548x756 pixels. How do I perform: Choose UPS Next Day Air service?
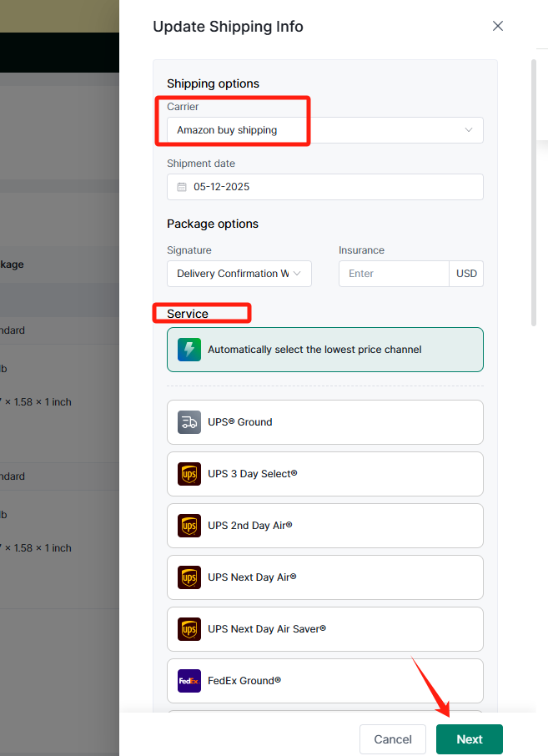click(324, 577)
